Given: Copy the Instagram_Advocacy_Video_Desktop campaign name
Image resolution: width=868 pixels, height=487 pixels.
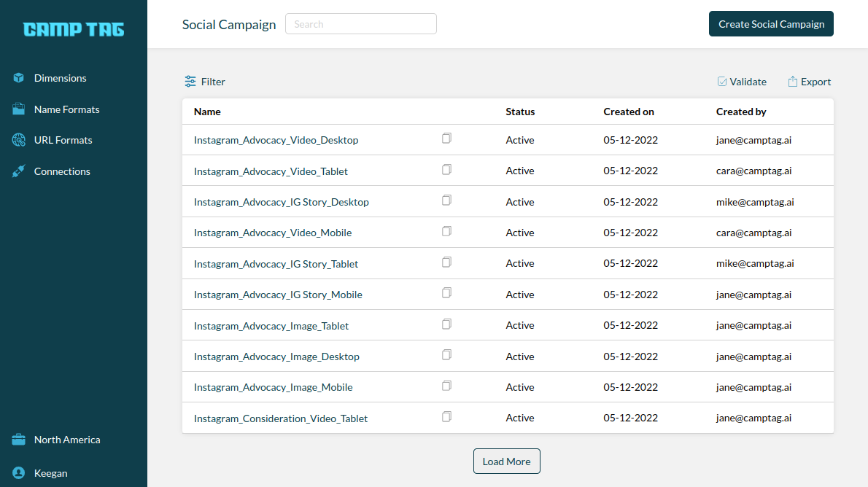Looking at the screenshot, I should tap(446, 139).
